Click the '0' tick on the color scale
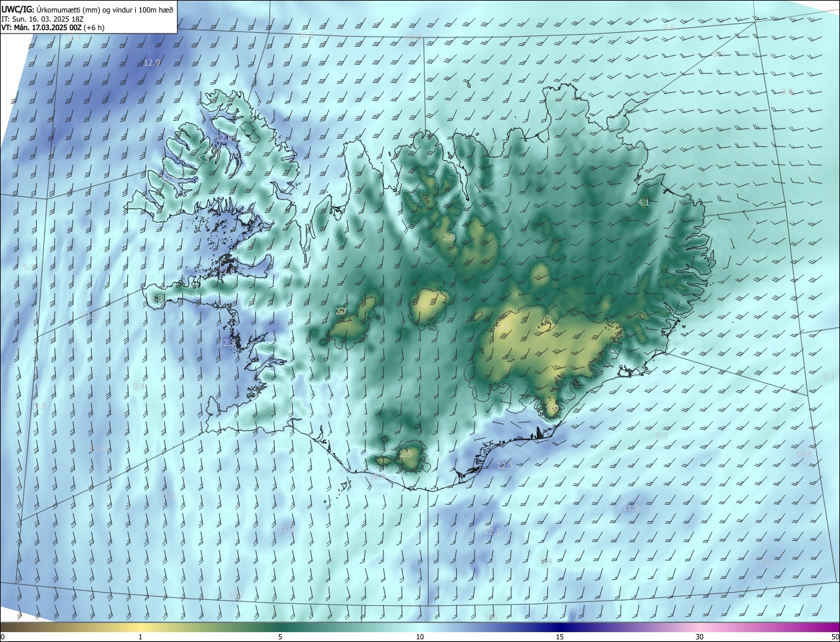Image resolution: width=840 pixels, height=642 pixels. pyautogui.click(x=3, y=637)
